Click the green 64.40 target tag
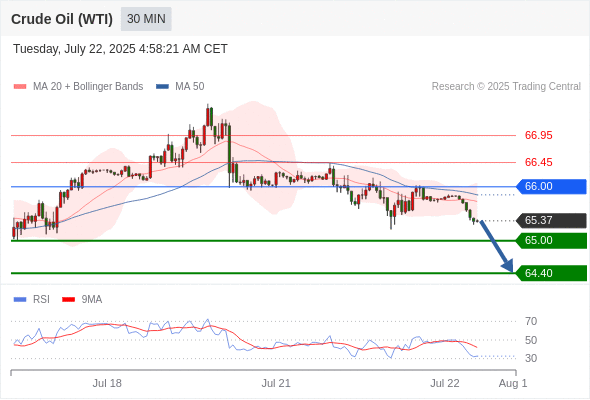This screenshot has width=590, height=400. pyautogui.click(x=552, y=273)
